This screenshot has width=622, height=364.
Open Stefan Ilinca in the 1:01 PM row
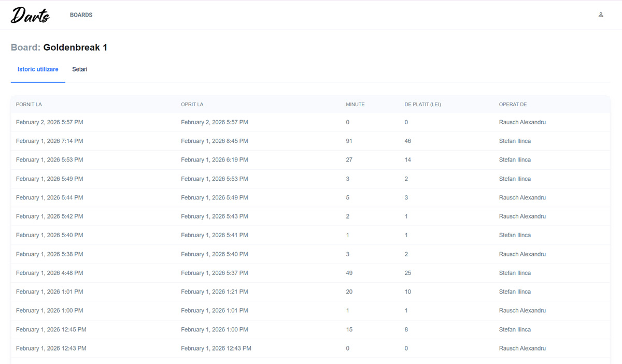[515, 292]
